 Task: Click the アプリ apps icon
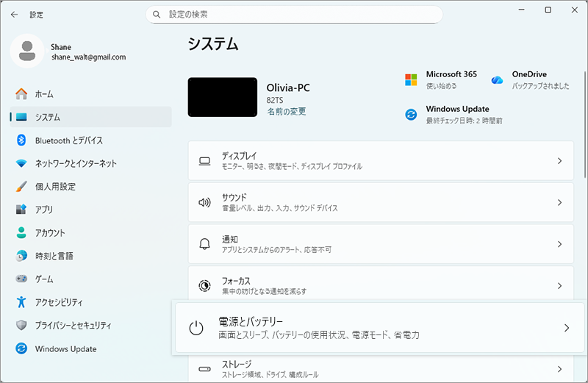tap(21, 210)
